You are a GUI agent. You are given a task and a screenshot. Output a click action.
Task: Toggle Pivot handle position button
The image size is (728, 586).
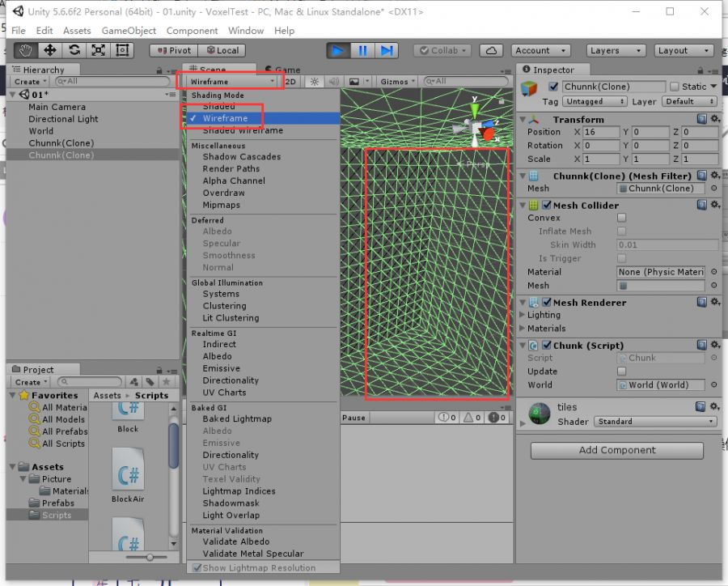(x=174, y=50)
